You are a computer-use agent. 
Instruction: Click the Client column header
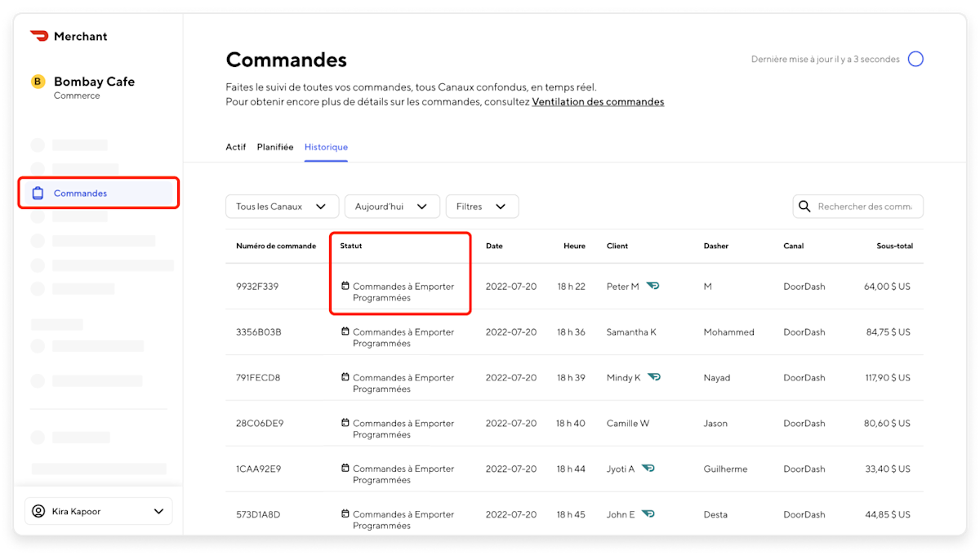[x=617, y=246]
